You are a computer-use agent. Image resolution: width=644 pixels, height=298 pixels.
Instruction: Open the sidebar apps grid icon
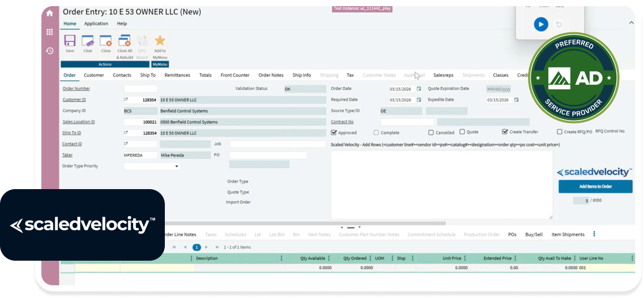coord(50,32)
